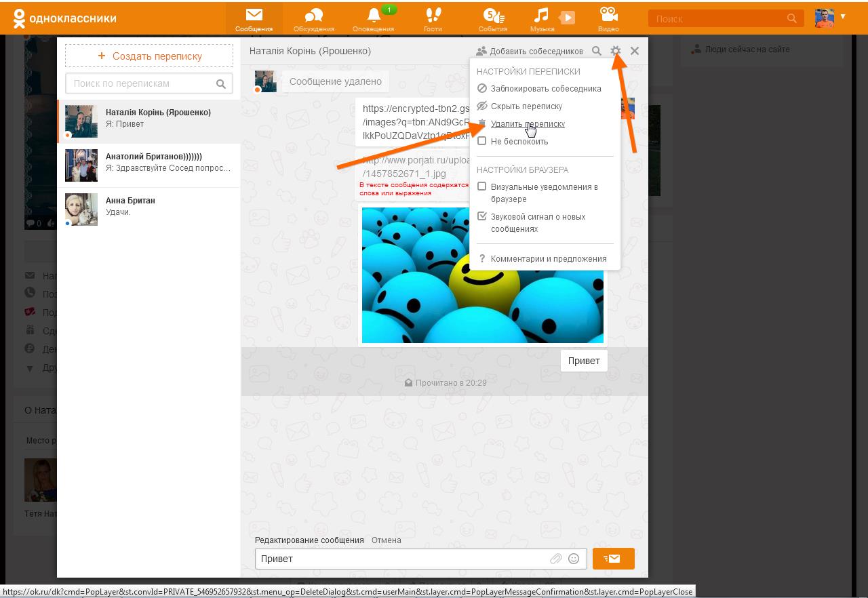Open chat with Анна Британ
This screenshot has width=868, height=598.
149,210
